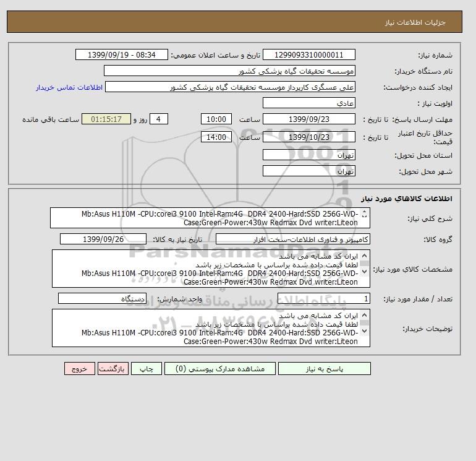Click the request creator field علی عسگری
The width and height of the screenshot is (476, 461).
pos(230,87)
